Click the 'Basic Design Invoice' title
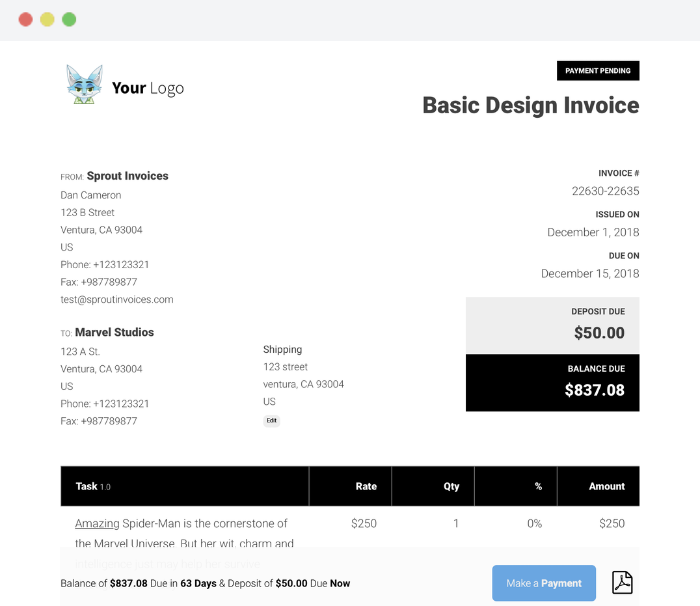The image size is (700, 606). (530, 105)
